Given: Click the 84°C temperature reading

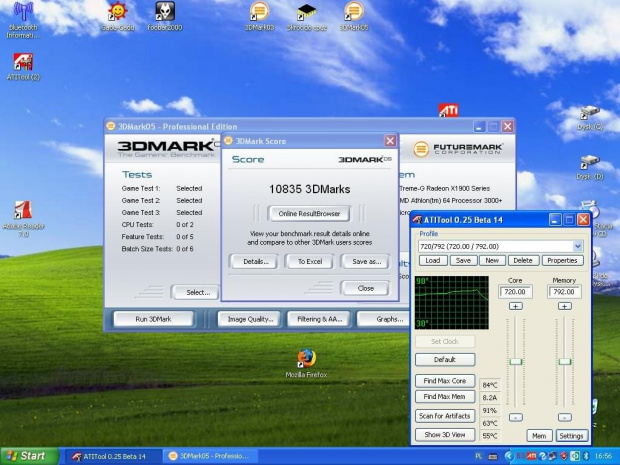Looking at the screenshot, I should (x=490, y=385).
